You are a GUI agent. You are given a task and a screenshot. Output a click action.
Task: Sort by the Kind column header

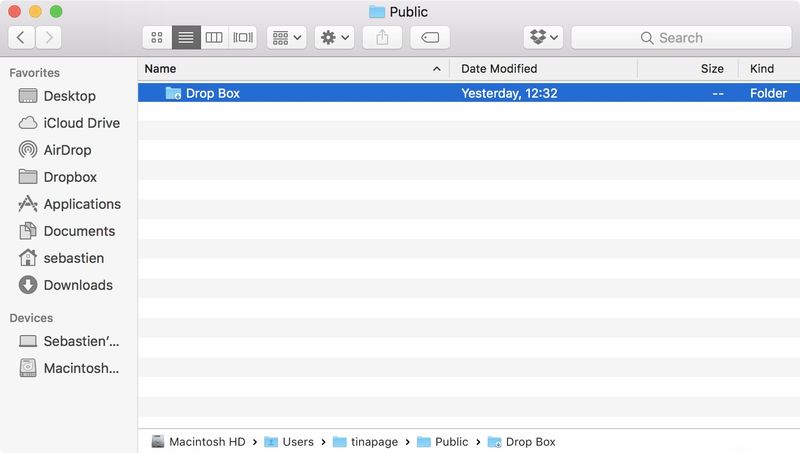(762, 69)
